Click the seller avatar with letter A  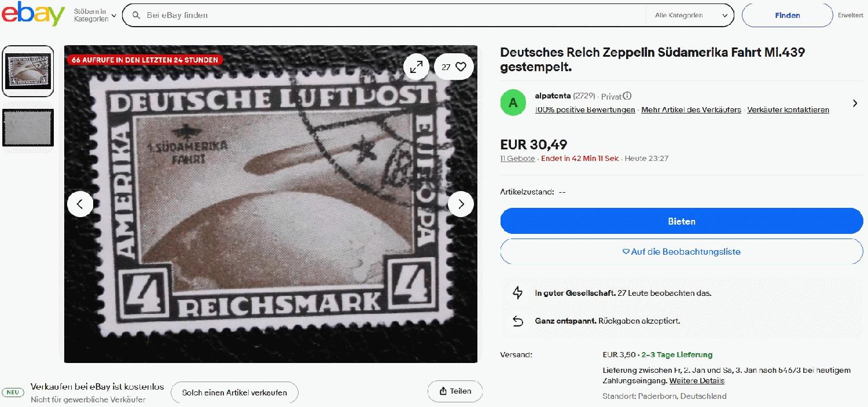pos(513,103)
